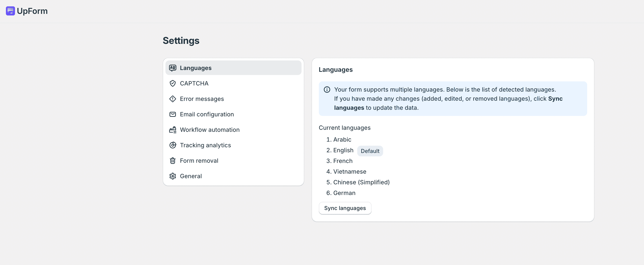Click the Arabic language entry
Image resolution: width=644 pixels, height=265 pixels.
coord(342,140)
